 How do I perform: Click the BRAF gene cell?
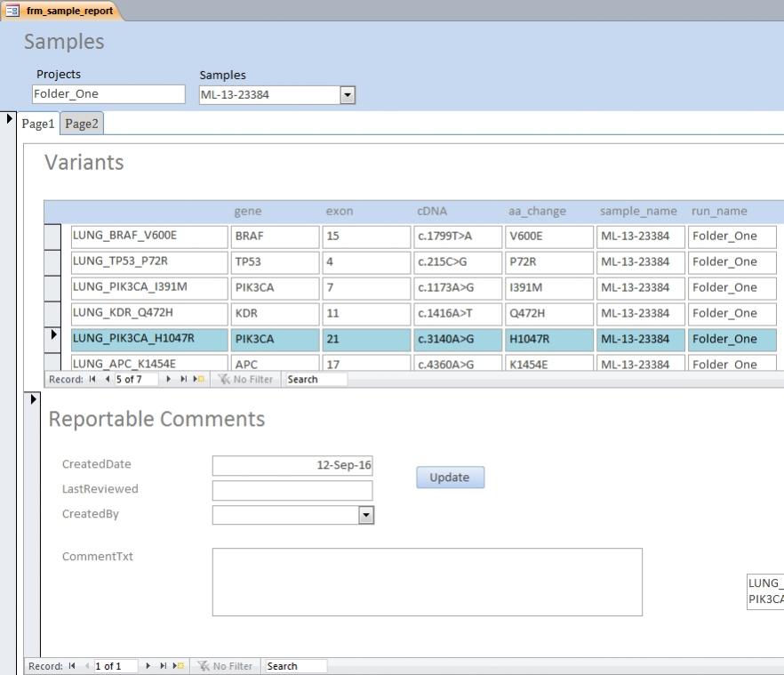coord(275,237)
